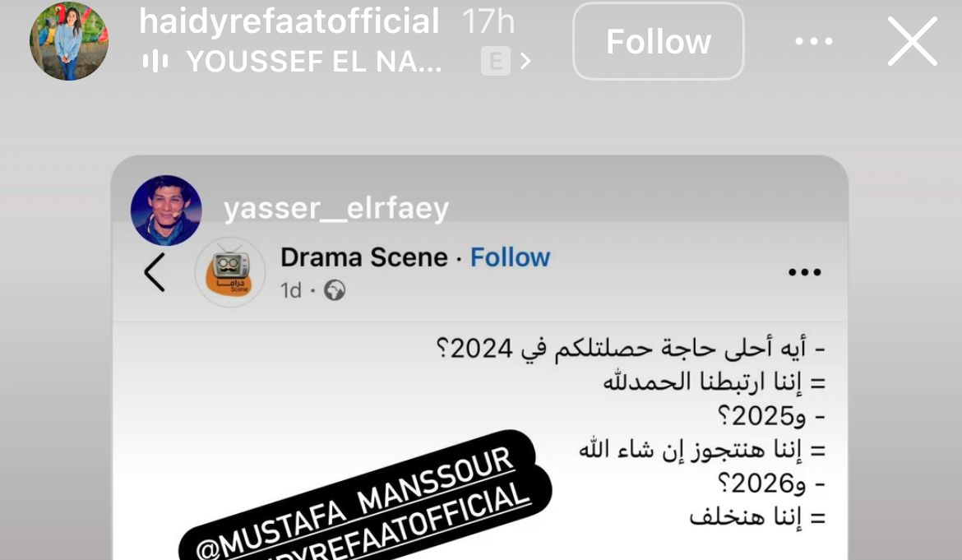The width and height of the screenshot is (962, 560).
Task: Open the YOUSSEF EL NA... music track
Action: (x=314, y=62)
